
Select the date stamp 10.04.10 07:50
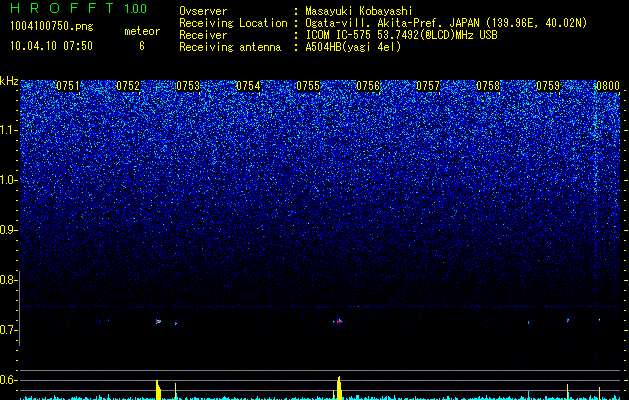coord(51,46)
